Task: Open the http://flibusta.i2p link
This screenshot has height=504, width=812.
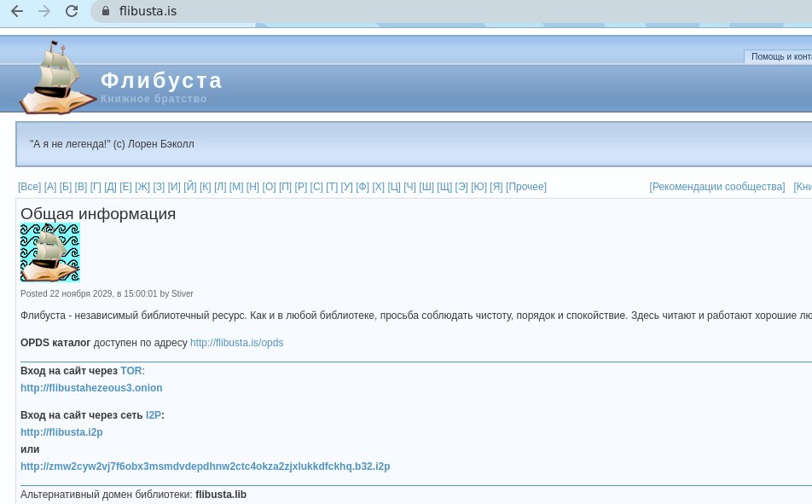Action: pos(61,432)
